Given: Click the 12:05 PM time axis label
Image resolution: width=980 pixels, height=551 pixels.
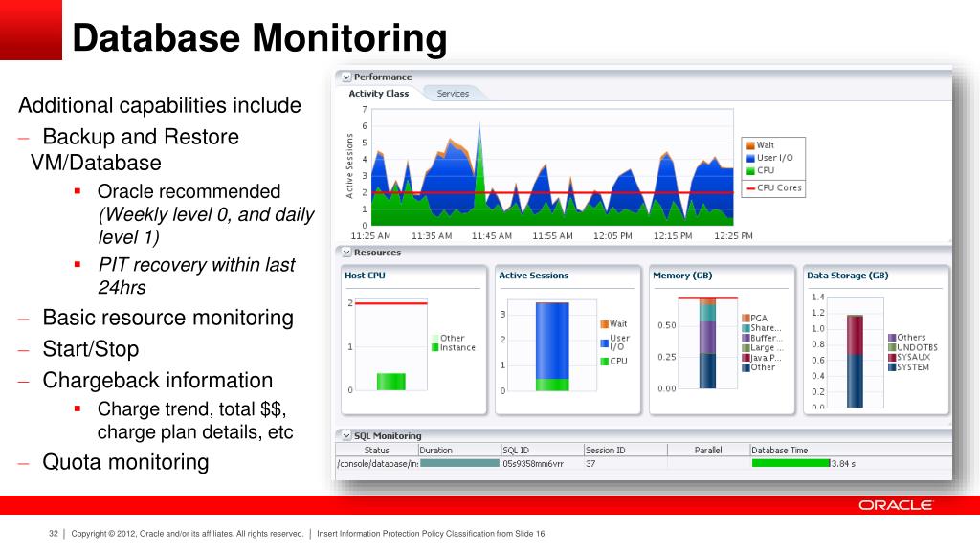Looking at the screenshot, I should tap(612, 236).
